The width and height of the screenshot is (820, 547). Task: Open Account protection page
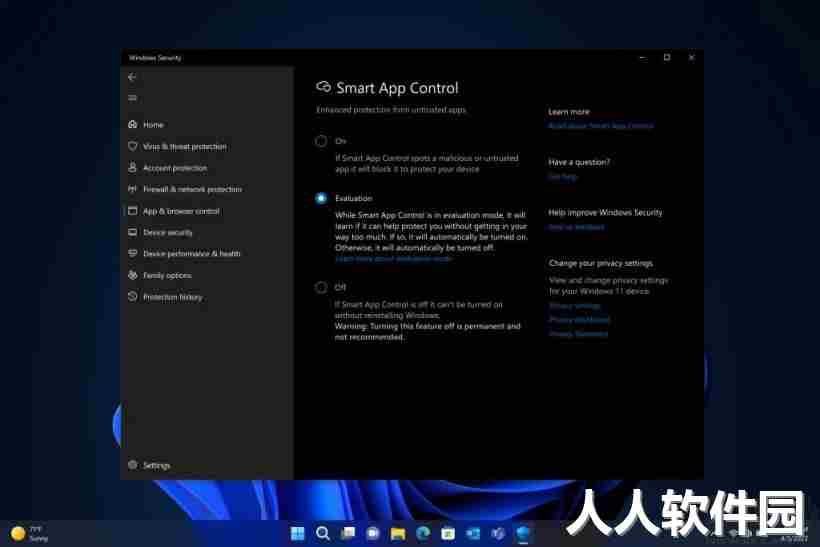pos(168,168)
